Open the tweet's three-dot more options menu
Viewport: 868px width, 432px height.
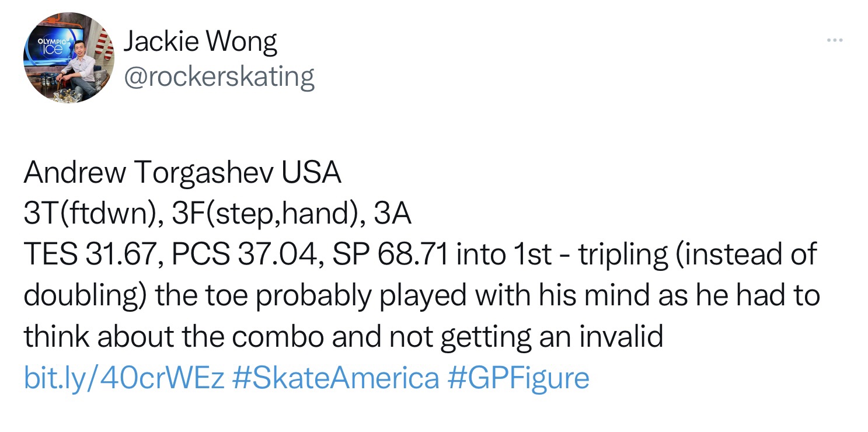pyautogui.click(x=835, y=41)
